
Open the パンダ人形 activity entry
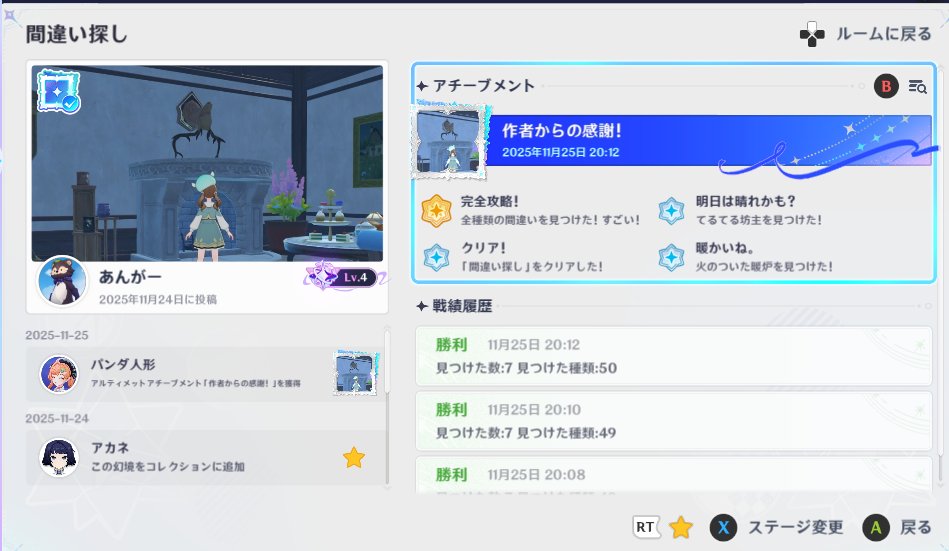205,374
